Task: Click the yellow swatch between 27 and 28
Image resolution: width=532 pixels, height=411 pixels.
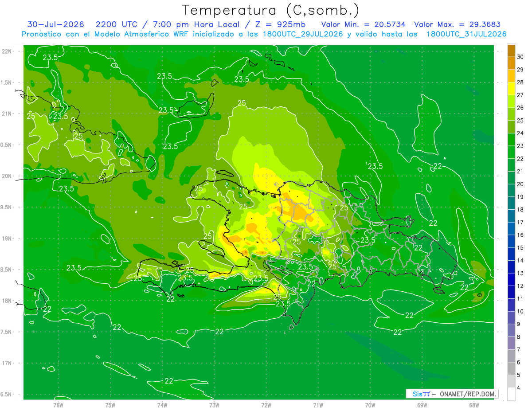Action: pos(511,89)
